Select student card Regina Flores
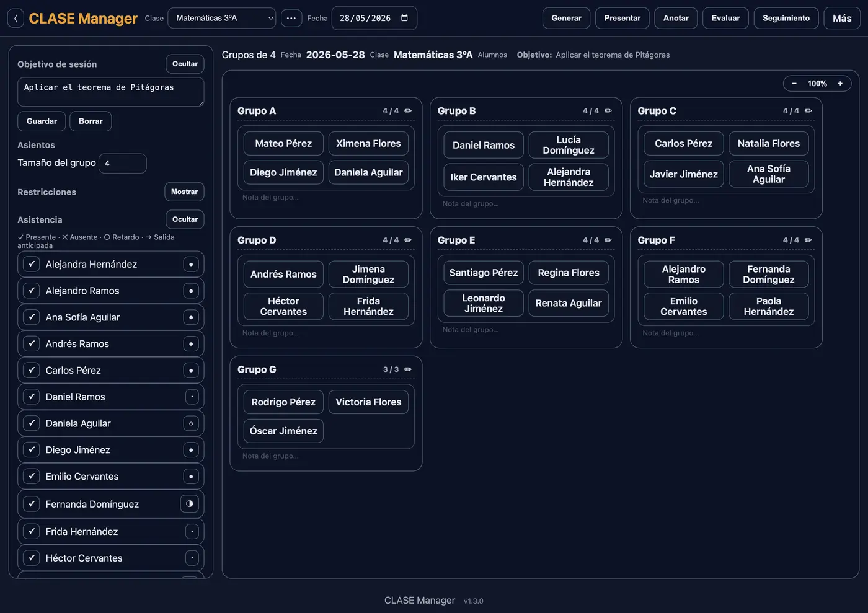Image resolution: width=868 pixels, height=613 pixels. point(569,273)
